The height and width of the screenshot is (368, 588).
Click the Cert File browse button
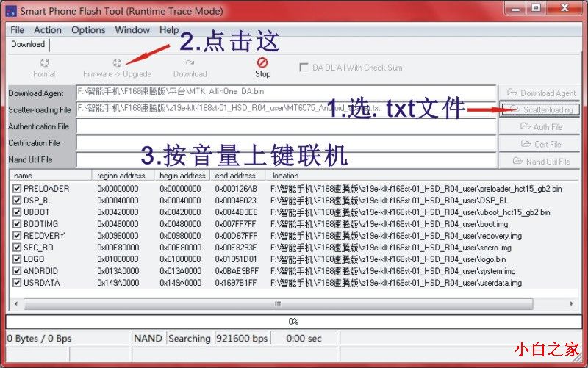(539, 144)
